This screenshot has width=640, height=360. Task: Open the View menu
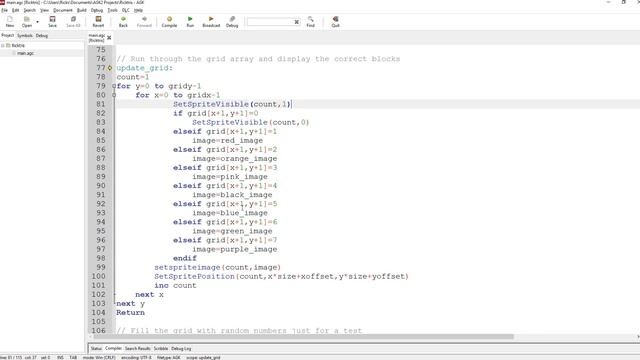(x=44, y=10)
